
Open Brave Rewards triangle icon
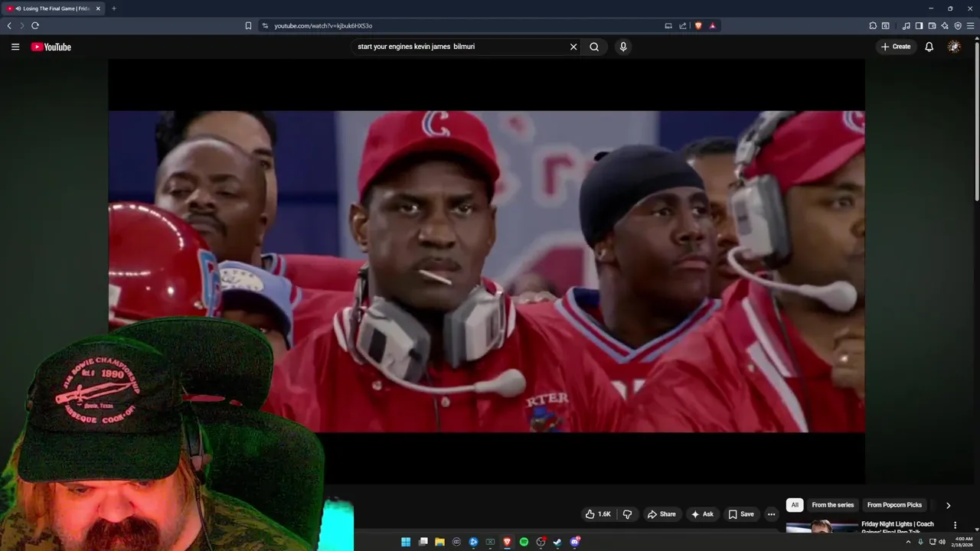click(x=712, y=25)
